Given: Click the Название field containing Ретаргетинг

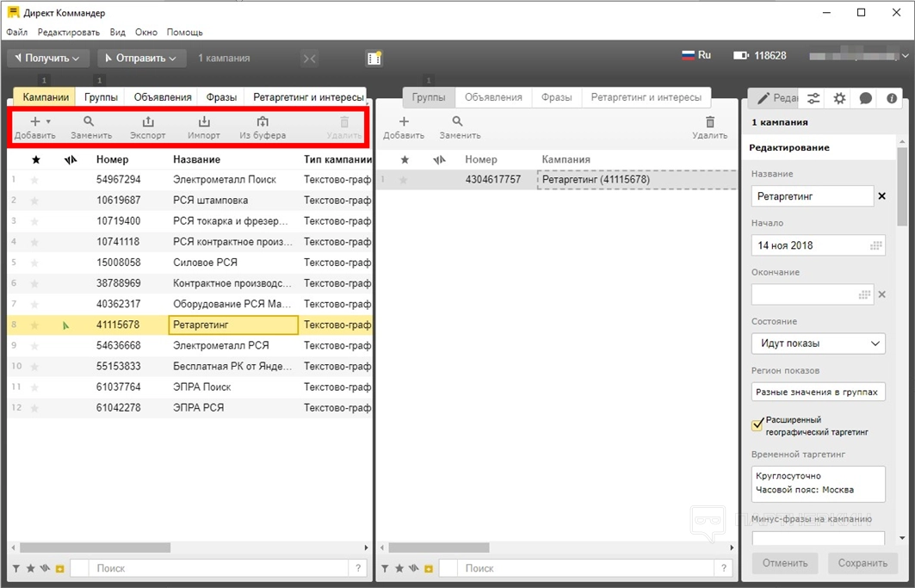Looking at the screenshot, I should (x=812, y=196).
